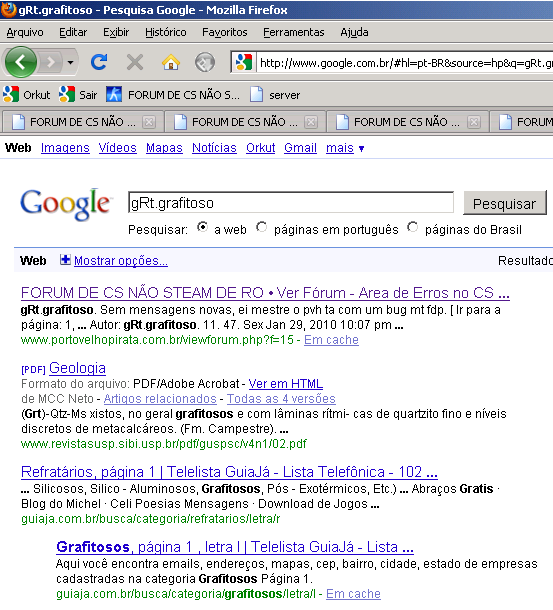Image resolution: width=553 pixels, height=610 pixels.
Task: Expand the mais dropdown
Action: pos(345,148)
